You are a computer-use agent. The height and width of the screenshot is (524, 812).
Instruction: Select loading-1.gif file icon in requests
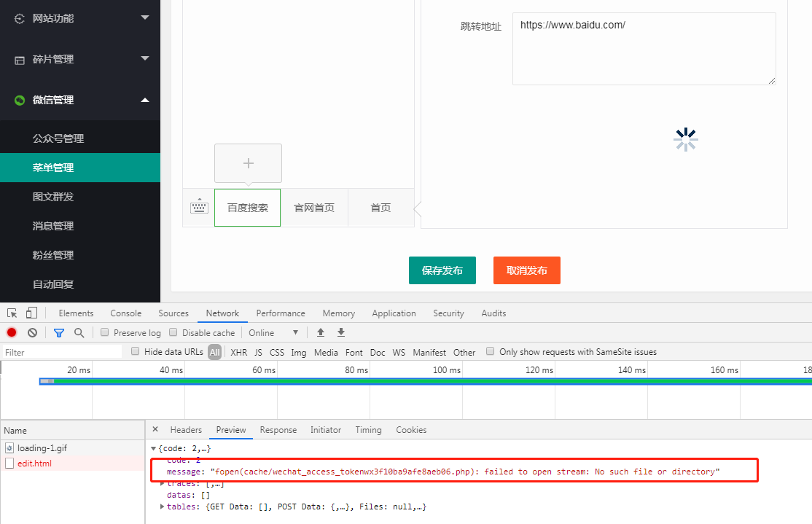click(9, 448)
